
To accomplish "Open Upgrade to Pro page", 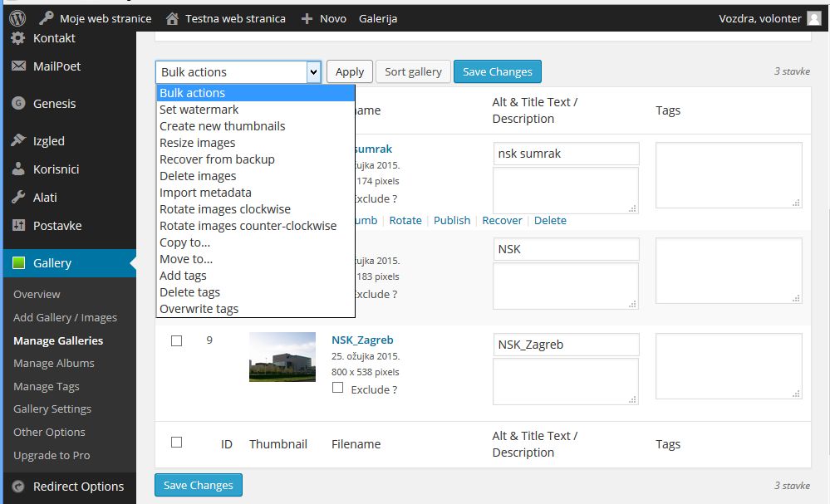I will [x=52, y=455].
